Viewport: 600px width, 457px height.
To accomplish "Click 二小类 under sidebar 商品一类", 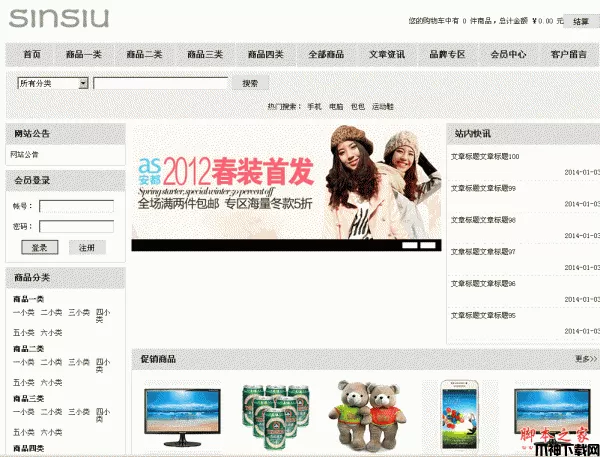I will pyautogui.click(x=51, y=313).
